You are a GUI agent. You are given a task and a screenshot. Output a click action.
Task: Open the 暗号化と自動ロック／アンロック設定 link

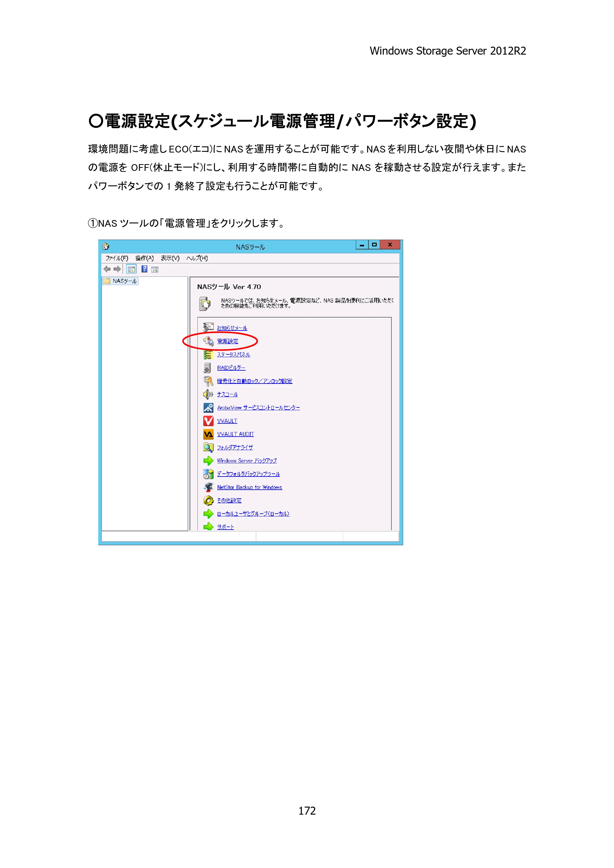255,381
